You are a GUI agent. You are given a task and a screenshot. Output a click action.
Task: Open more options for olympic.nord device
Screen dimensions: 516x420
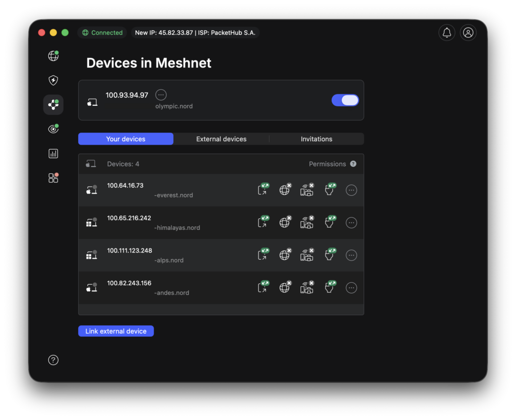(x=161, y=95)
